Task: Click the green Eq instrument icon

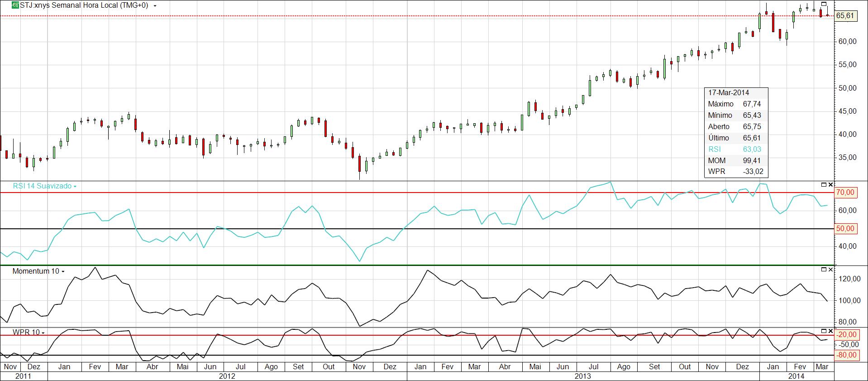Action: click(15, 5)
